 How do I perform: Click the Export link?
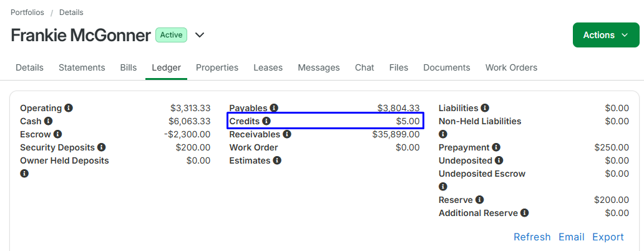click(608, 237)
